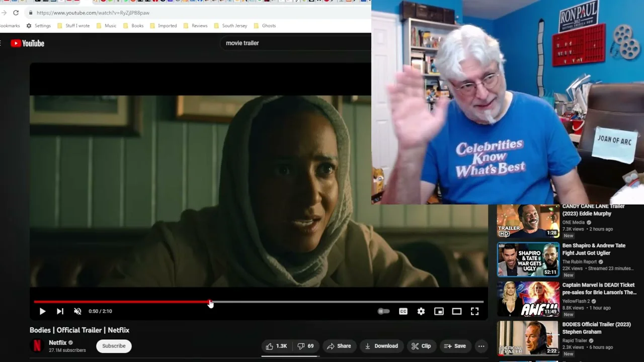Like the video with thumbs up
This screenshot has width=644, height=362.
coord(276,346)
